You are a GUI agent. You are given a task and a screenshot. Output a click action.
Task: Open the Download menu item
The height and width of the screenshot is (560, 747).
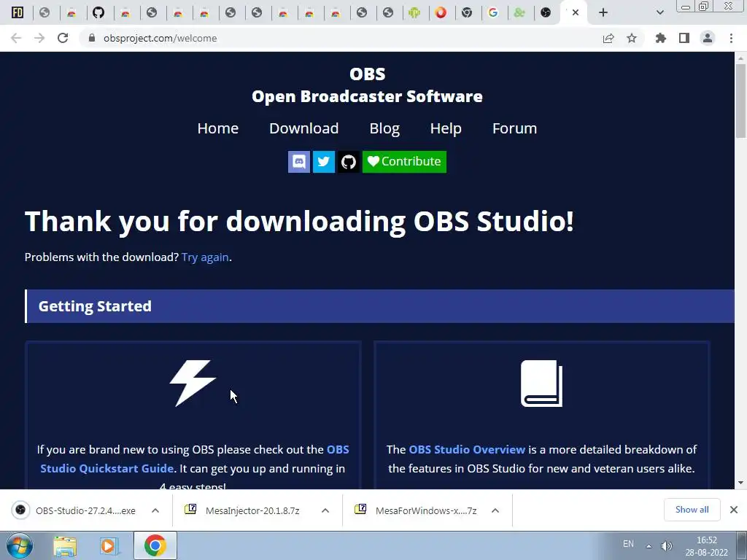304,128
